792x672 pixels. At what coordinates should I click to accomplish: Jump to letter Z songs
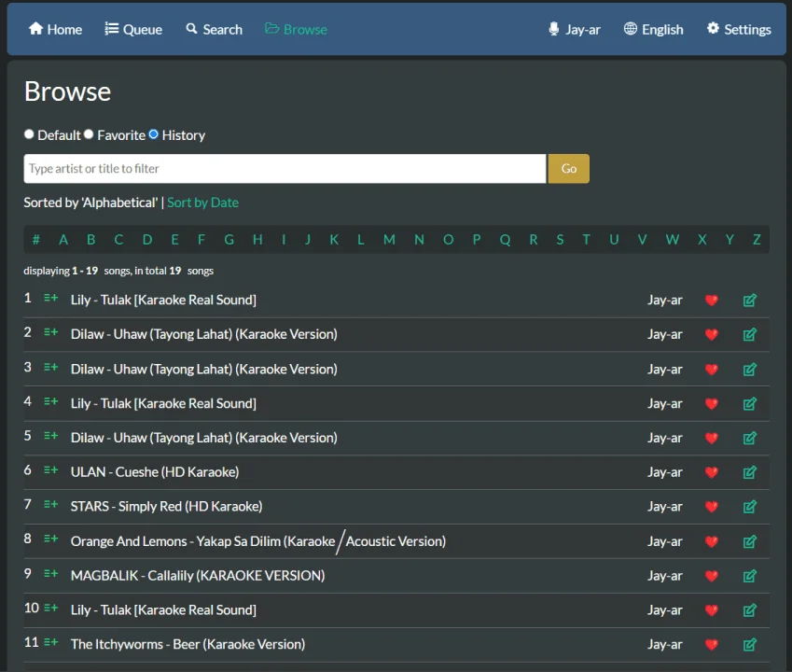point(757,240)
